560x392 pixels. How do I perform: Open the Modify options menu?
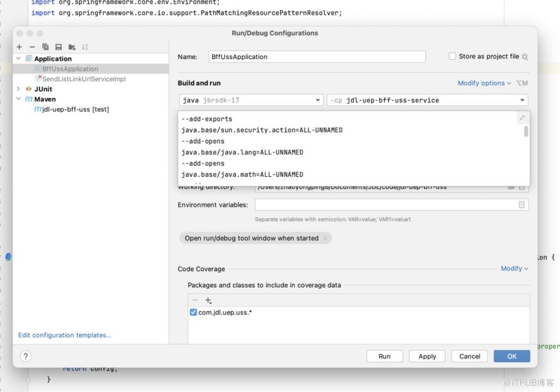click(x=484, y=83)
